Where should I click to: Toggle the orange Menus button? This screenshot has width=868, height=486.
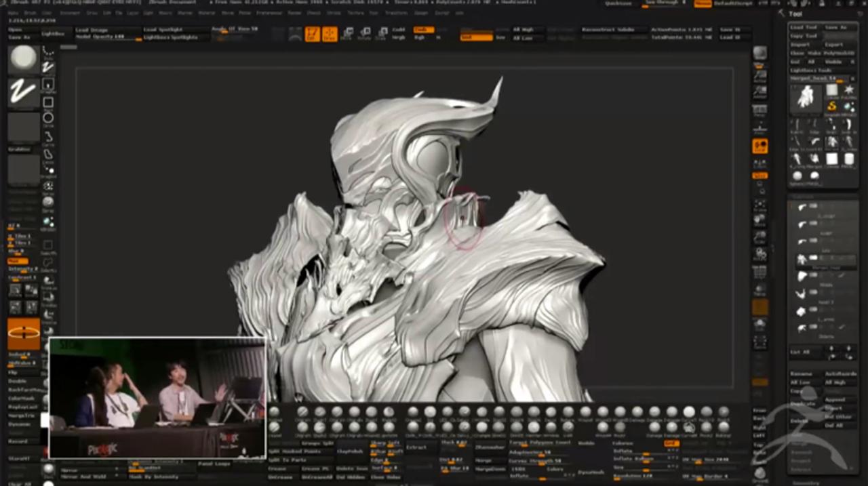(703, 3)
